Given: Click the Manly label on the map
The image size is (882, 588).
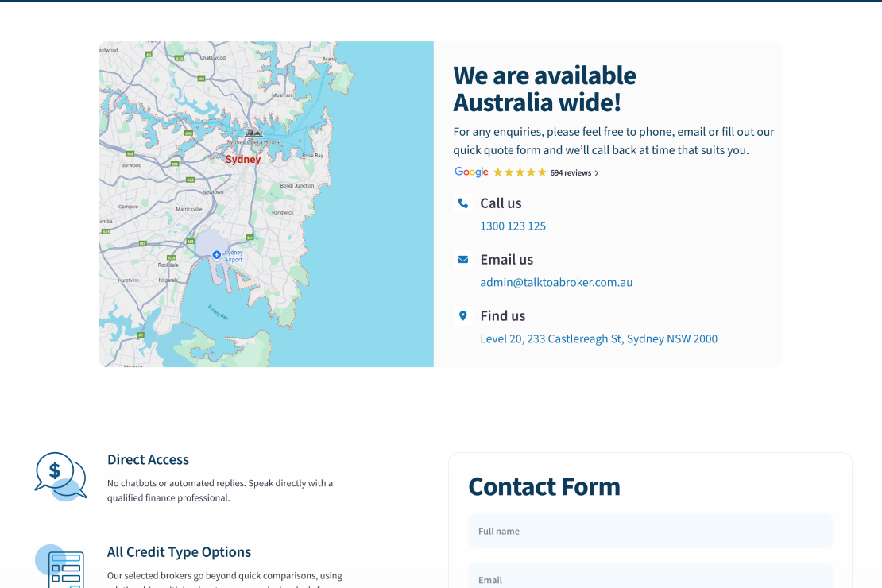Looking at the screenshot, I should [330, 59].
